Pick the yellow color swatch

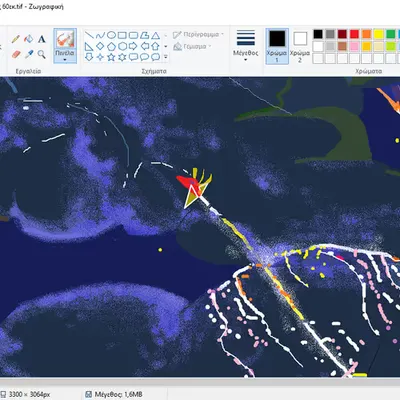tap(378, 34)
